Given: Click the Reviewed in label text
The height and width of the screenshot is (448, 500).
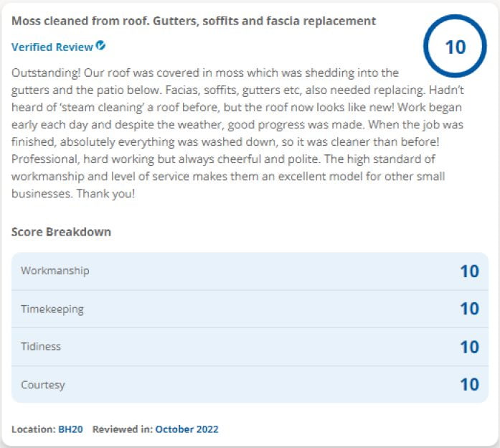Looking at the screenshot, I should tap(123, 429).
